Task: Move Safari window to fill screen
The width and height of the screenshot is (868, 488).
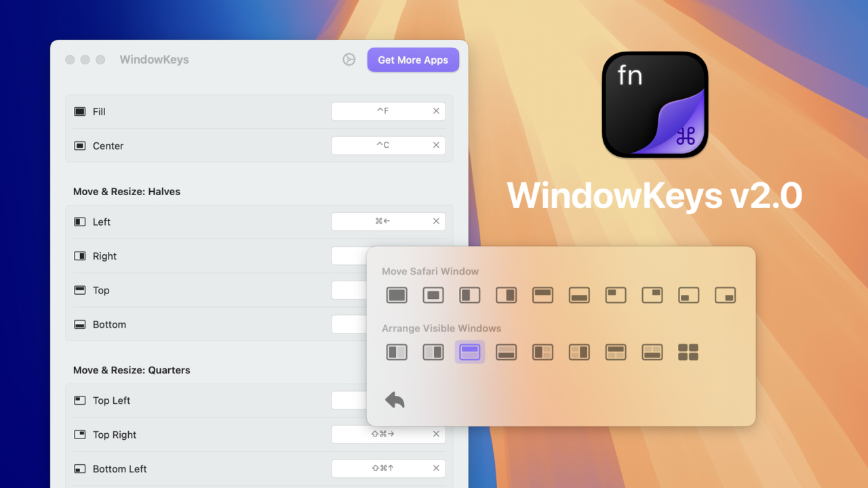Action: pyautogui.click(x=397, y=295)
